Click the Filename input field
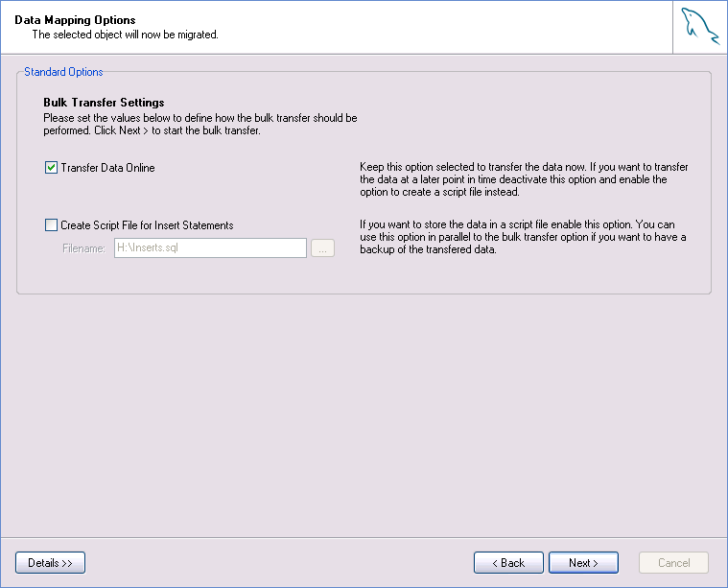 pyautogui.click(x=210, y=248)
